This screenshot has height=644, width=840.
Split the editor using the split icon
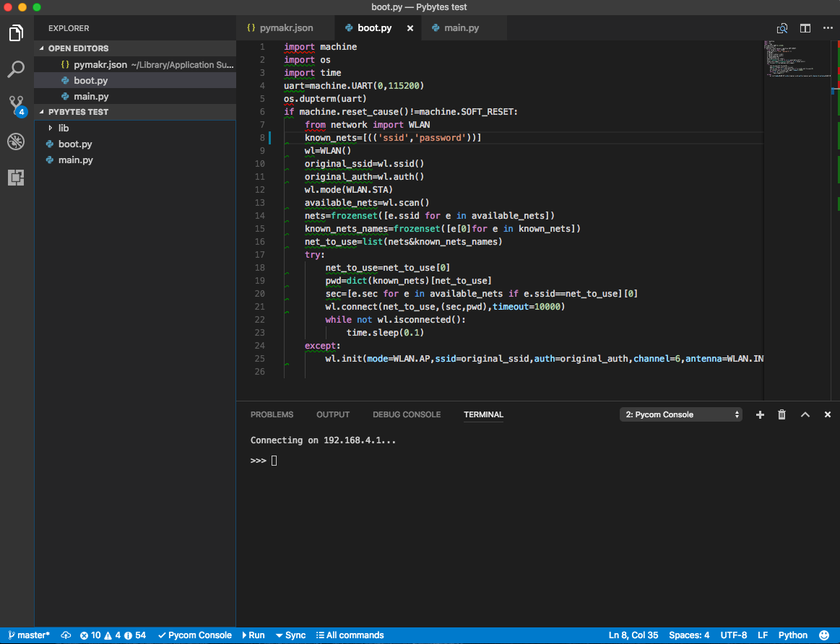(x=805, y=27)
